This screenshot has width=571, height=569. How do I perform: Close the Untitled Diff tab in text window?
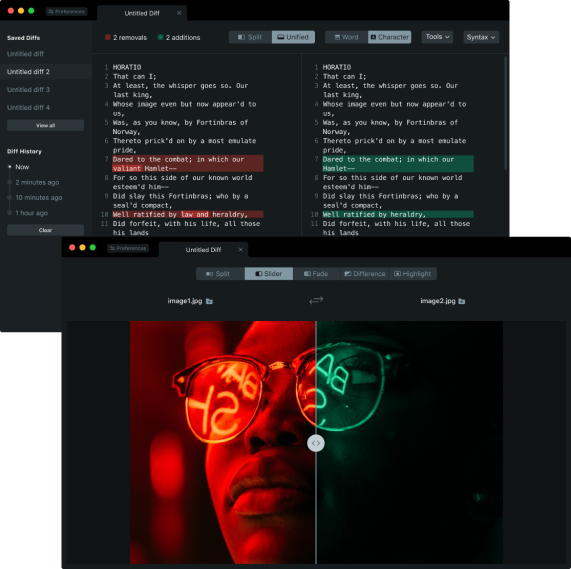point(179,13)
